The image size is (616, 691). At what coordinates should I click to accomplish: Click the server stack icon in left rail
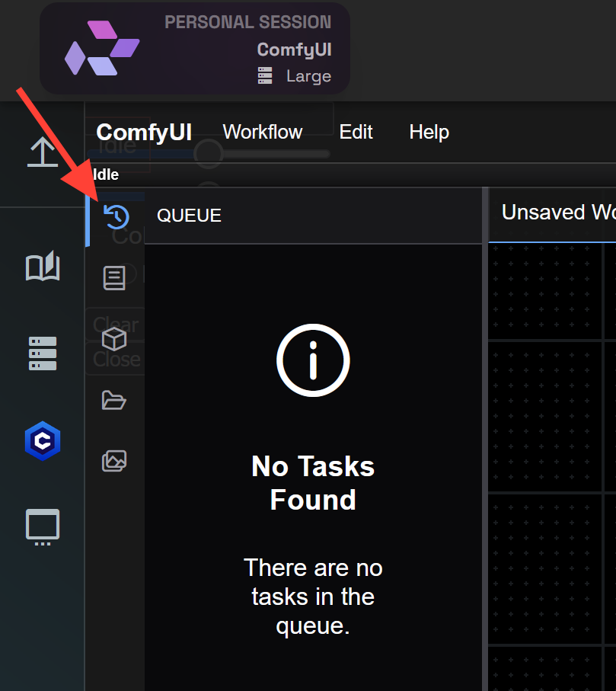point(43,353)
